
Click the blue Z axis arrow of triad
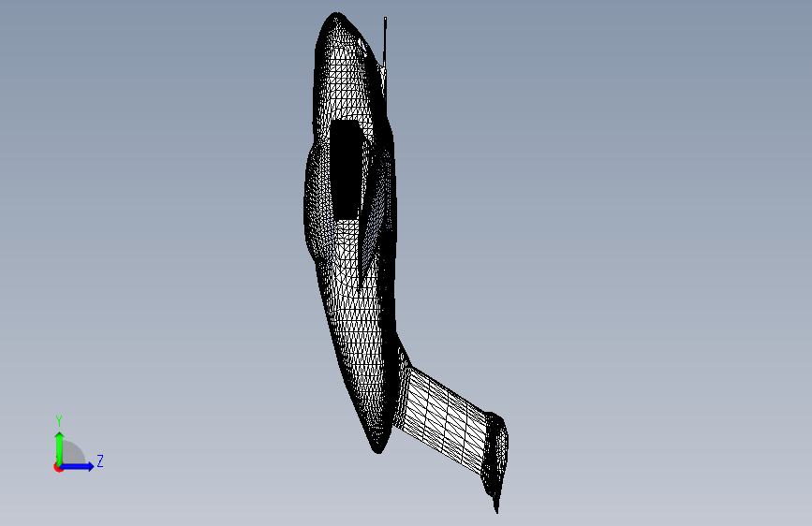click(x=77, y=466)
